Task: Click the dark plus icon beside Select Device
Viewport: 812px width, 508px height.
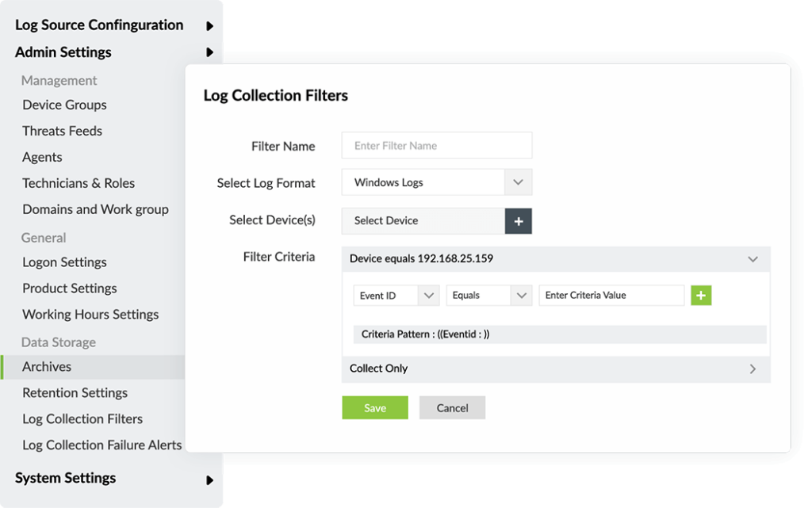Action: click(x=519, y=221)
